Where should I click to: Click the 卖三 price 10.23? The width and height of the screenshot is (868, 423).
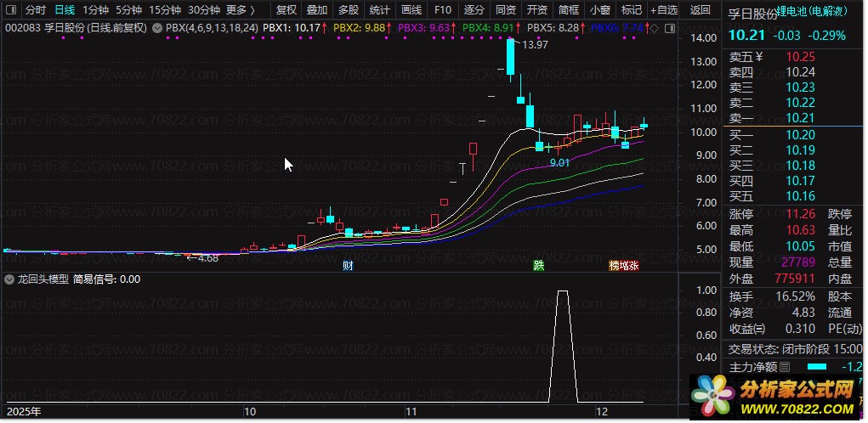coord(801,87)
